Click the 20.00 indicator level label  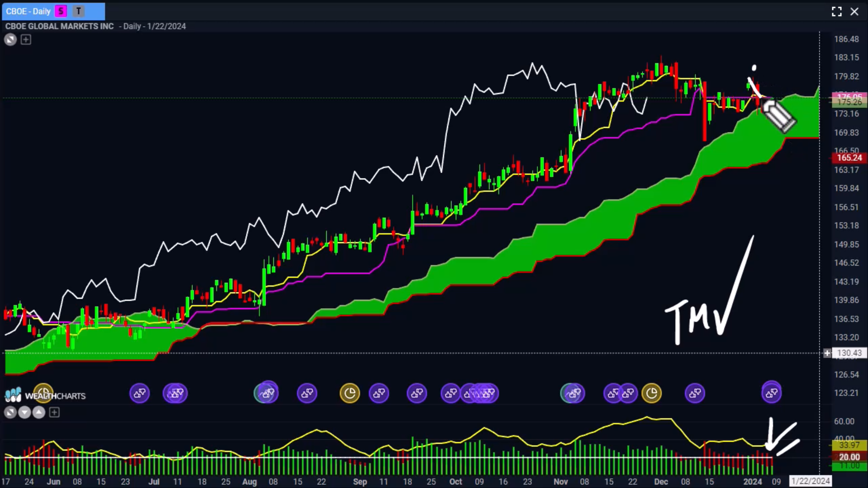pyautogui.click(x=849, y=457)
